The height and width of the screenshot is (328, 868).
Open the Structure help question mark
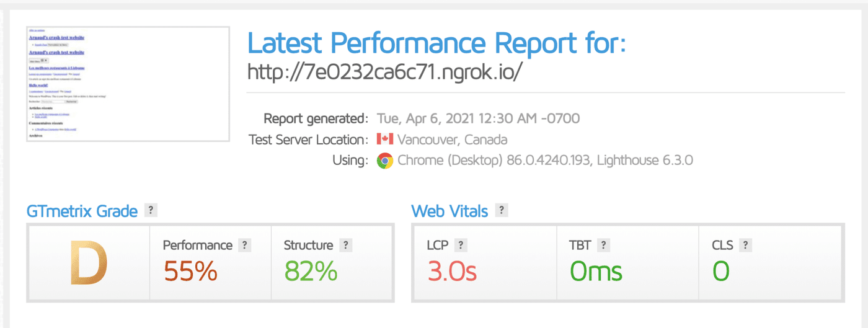(346, 245)
